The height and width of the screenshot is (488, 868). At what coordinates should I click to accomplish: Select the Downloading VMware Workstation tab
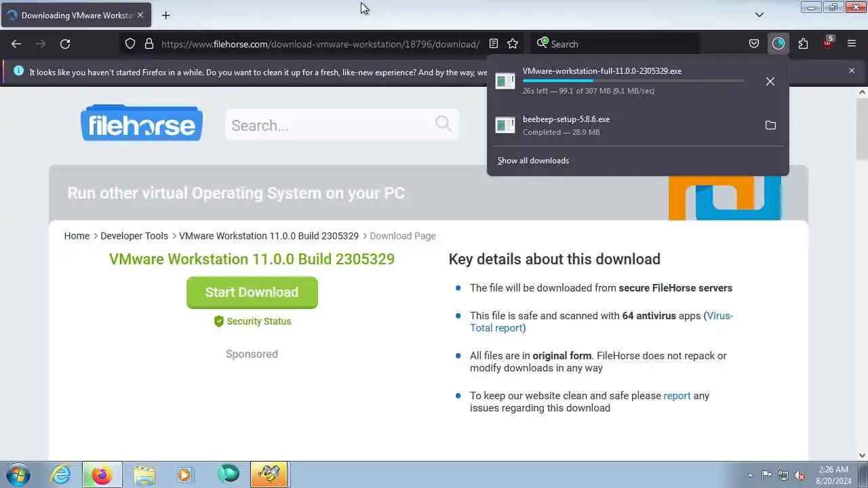tap(77, 15)
